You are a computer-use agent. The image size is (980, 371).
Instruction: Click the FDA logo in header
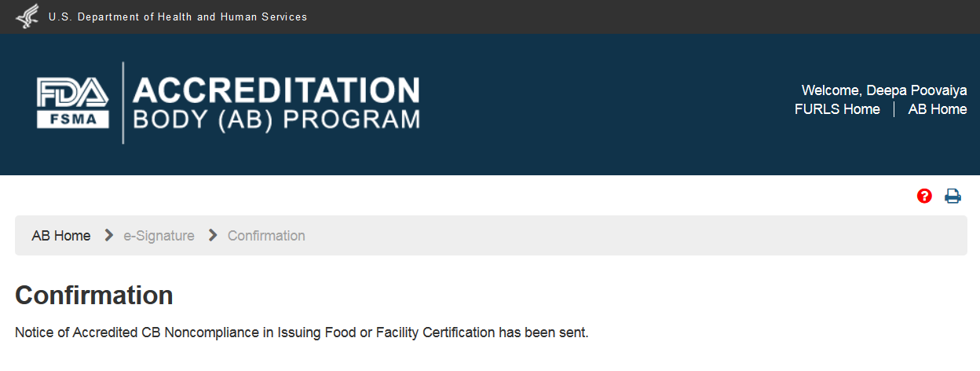[x=72, y=93]
